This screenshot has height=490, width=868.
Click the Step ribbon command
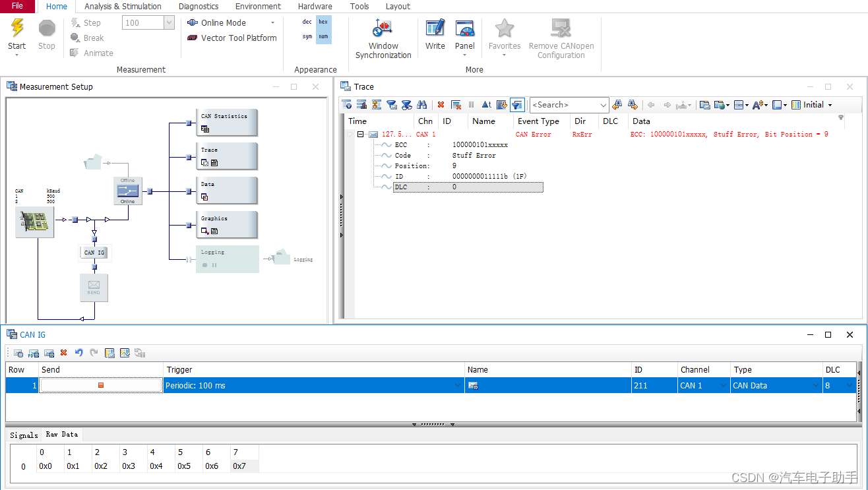pyautogui.click(x=86, y=22)
